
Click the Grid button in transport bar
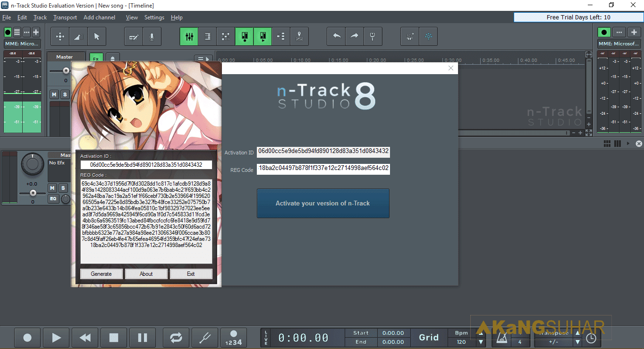pyautogui.click(x=429, y=338)
